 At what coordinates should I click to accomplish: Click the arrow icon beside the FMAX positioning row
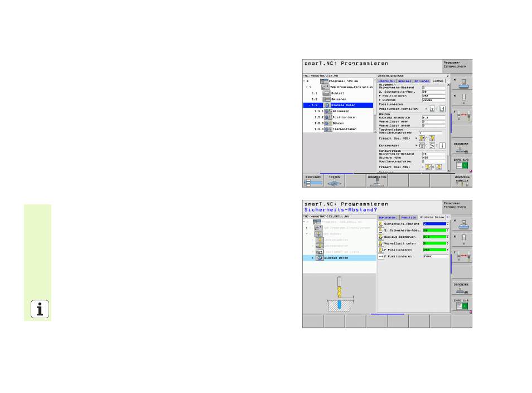pyautogui.click(x=381, y=256)
